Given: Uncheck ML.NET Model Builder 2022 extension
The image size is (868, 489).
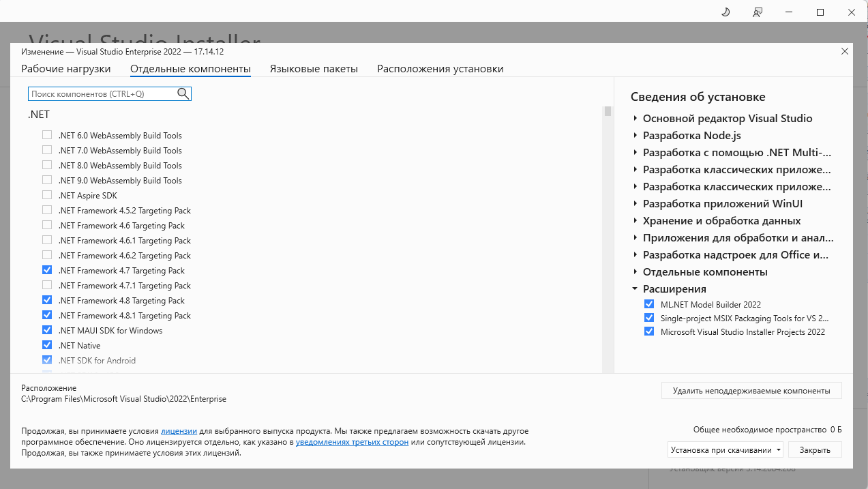Looking at the screenshot, I should coord(649,304).
